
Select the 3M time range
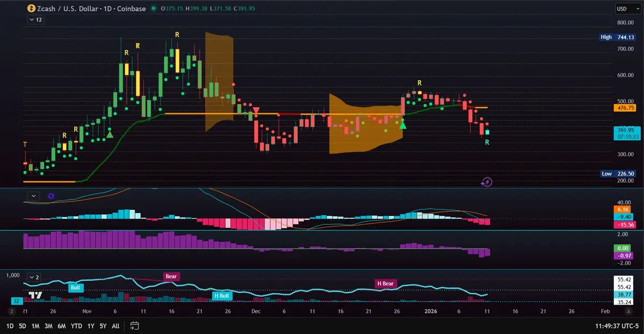(x=48, y=325)
